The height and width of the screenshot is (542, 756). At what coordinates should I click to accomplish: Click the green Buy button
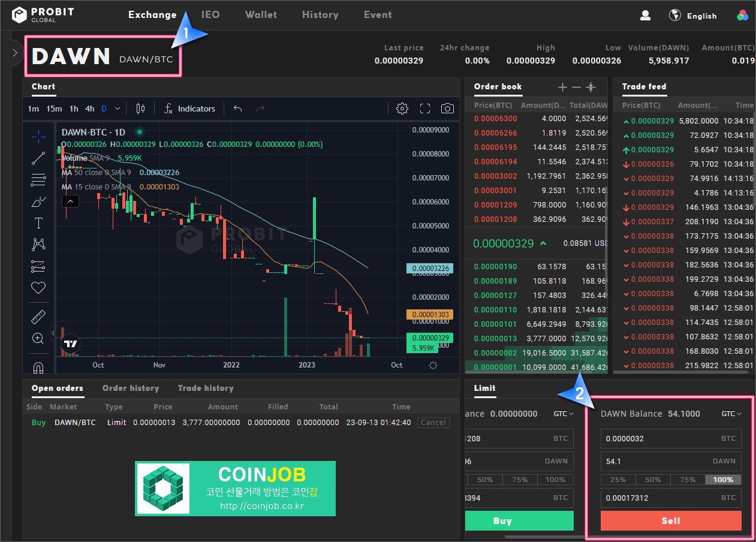point(519,520)
